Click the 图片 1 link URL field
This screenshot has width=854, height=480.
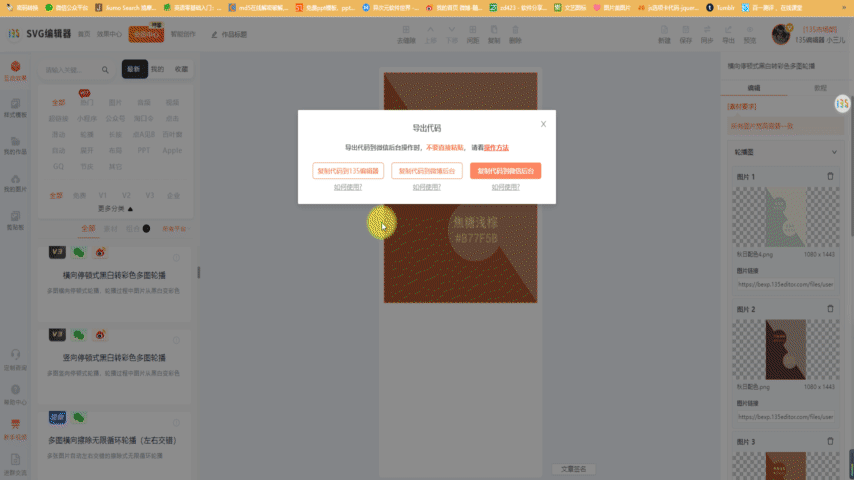pos(785,284)
